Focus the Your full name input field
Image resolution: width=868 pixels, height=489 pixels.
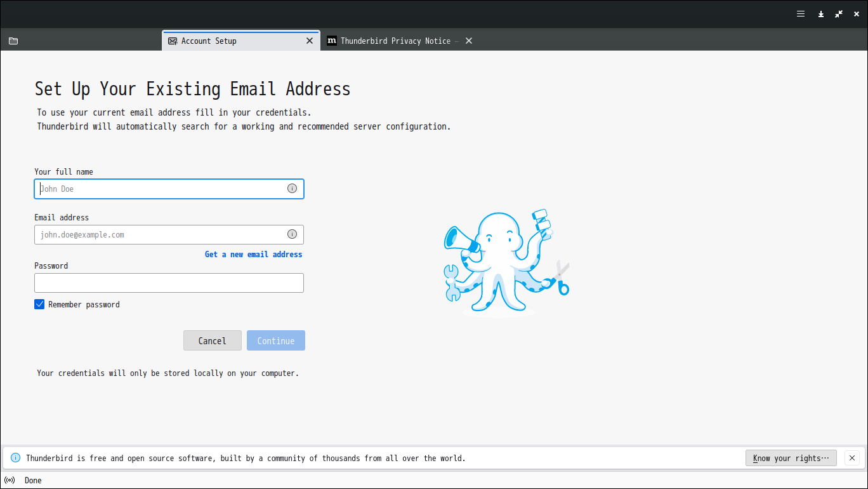pos(169,189)
